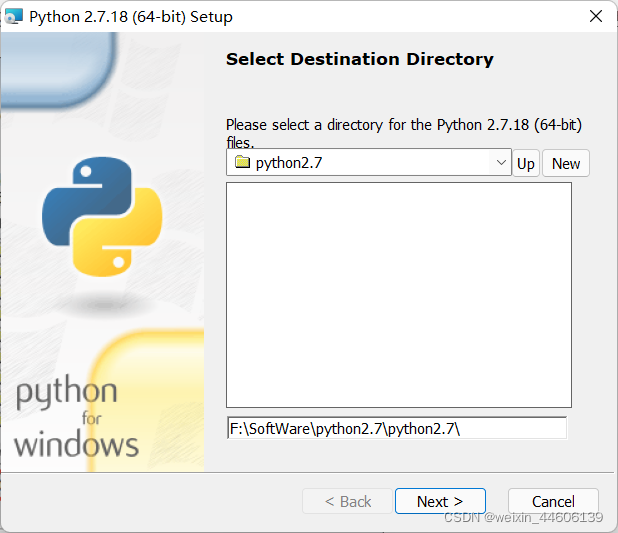Go up one directory with Up button

click(526, 163)
